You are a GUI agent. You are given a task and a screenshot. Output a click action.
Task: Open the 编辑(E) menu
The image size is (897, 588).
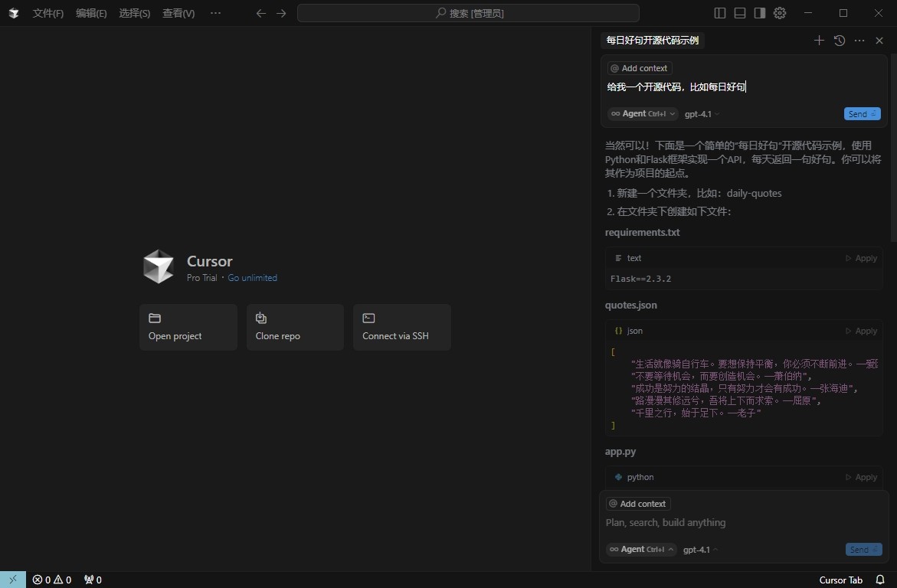pyautogui.click(x=91, y=13)
